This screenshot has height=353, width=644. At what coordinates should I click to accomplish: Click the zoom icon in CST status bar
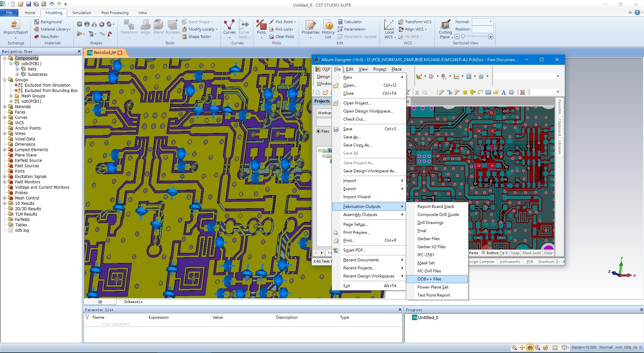click(x=514, y=348)
